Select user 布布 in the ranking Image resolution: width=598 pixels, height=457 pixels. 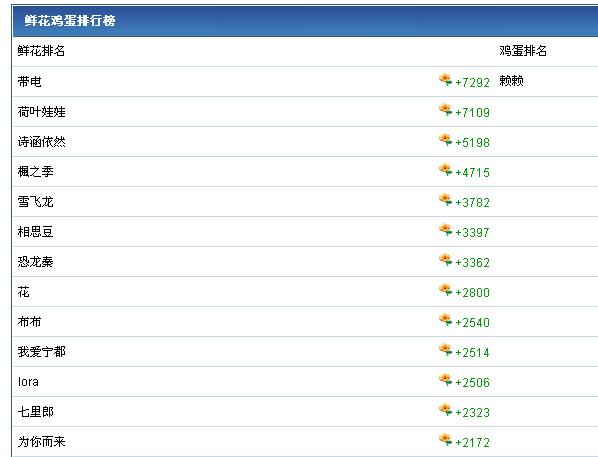[x=29, y=322]
